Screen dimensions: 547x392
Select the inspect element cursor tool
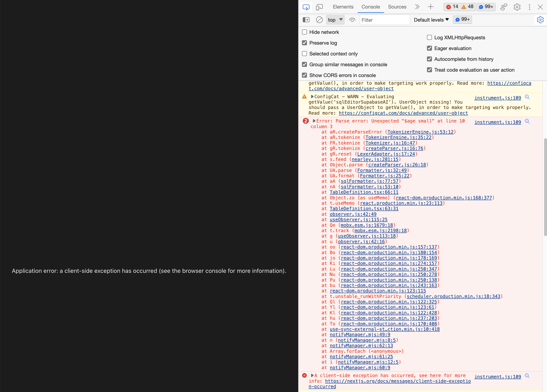point(306,7)
